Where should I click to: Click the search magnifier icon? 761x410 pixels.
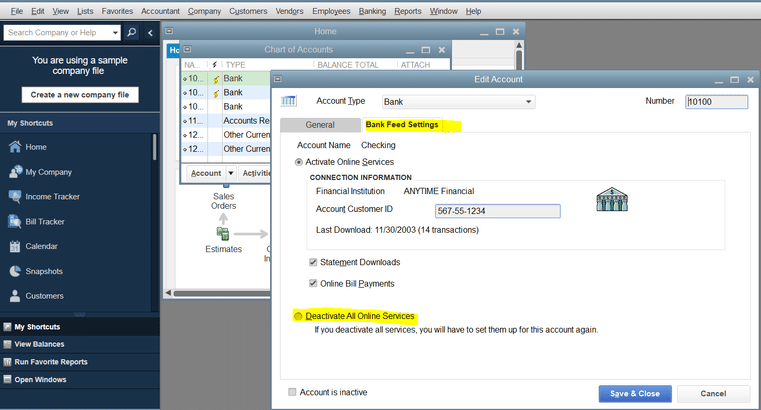(132, 33)
